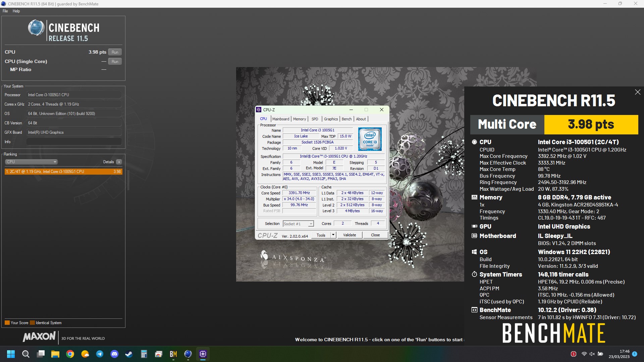Switch to CPU-Z via taskbar chip icon
Viewport: 644px width, 362px height.
coord(203,354)
